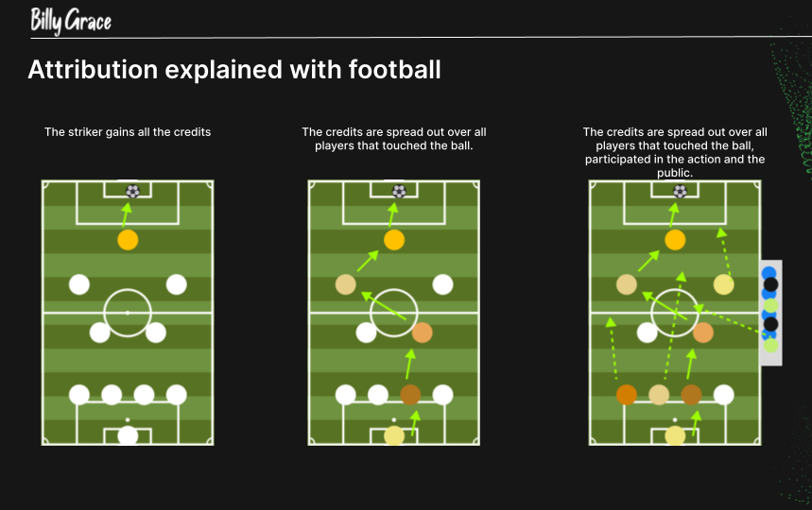The height and width of the screenshot is (510, 812).
Task: Click the soccer ball in the middle pitch
Action: click(x=399, y=191)
